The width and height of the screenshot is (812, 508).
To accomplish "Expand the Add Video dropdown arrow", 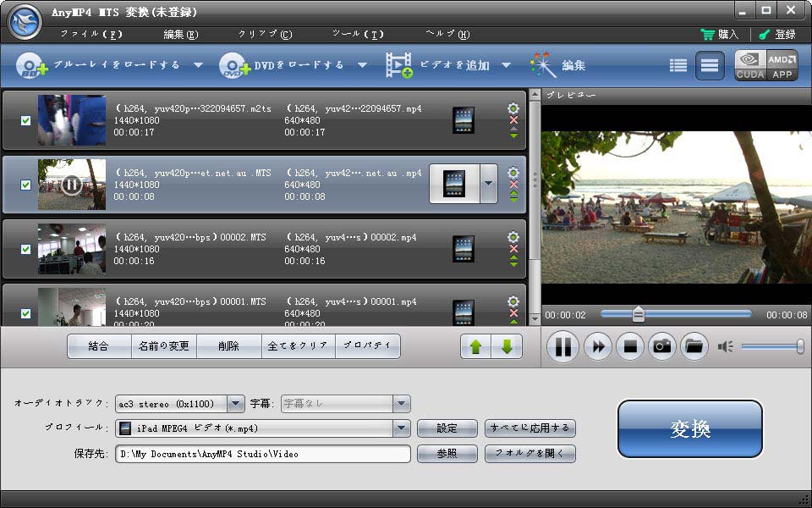I will click(x=507, y=65).
